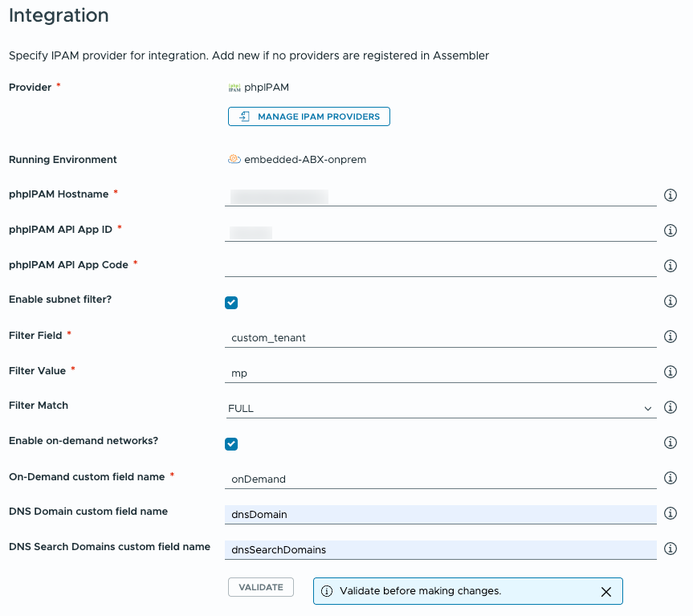Click the info icon beside phpIPAM API App Code
Screen dimensions: 693x616
[x=671, y=266]
